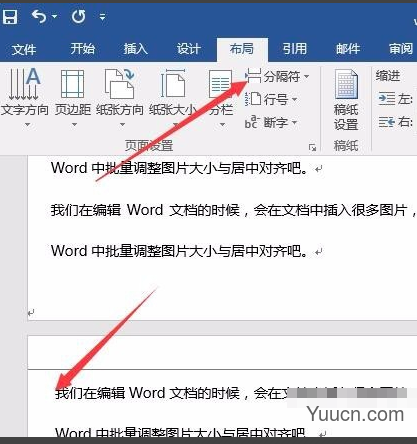417x444 pixels.
Task: Click the 稿纸 group label
Action: point(346,146)
